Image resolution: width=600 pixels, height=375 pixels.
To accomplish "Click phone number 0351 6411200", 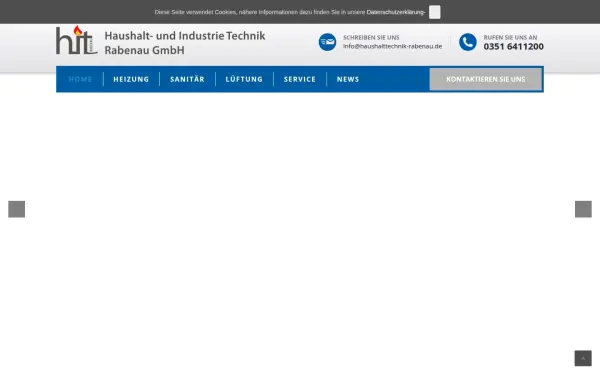I will click(514, 47).
